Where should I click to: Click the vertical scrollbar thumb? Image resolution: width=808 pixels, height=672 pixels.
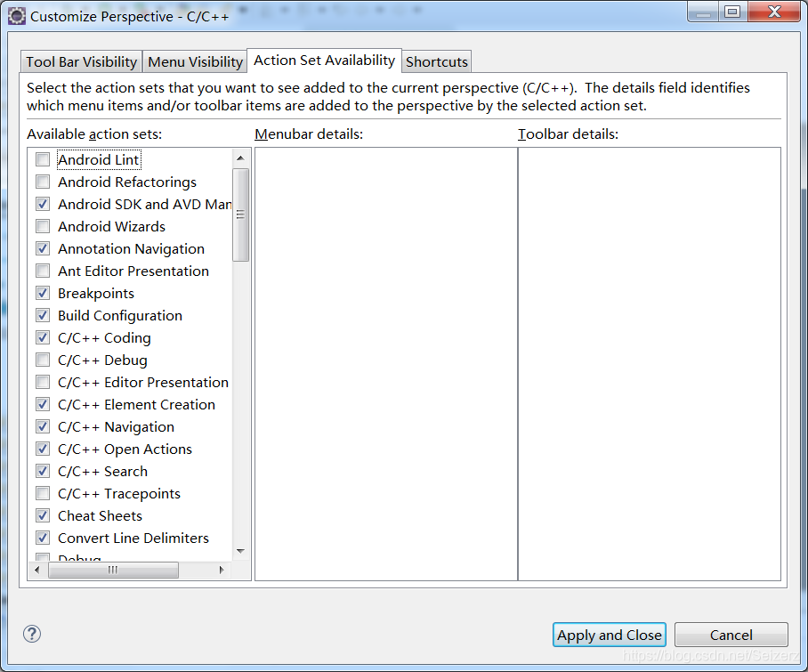[x=240, y=215]
